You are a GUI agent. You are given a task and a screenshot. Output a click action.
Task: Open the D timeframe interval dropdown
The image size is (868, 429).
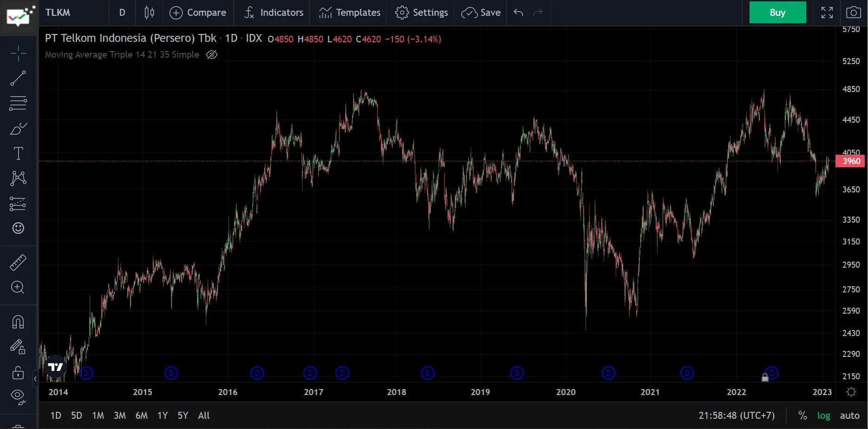[122, 13]
